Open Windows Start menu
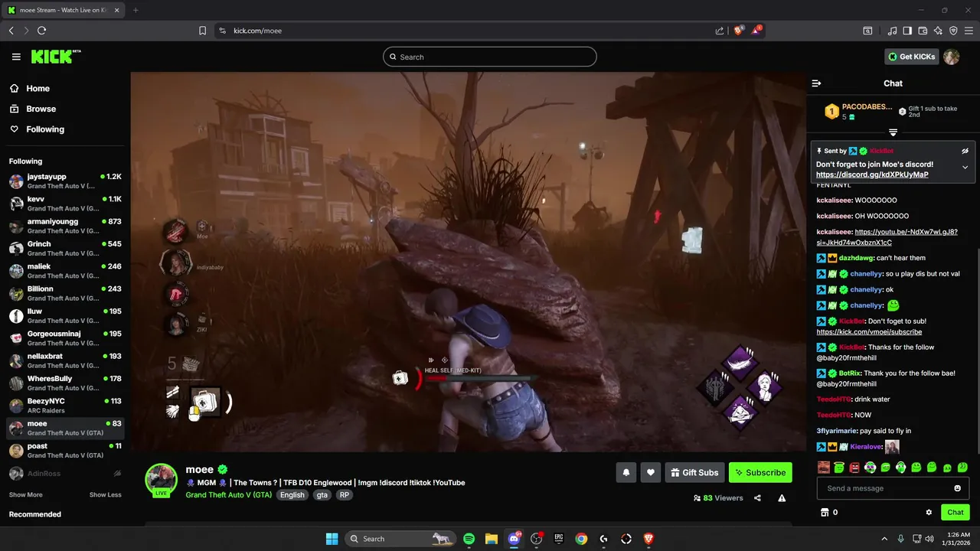 tap(332, 539)
